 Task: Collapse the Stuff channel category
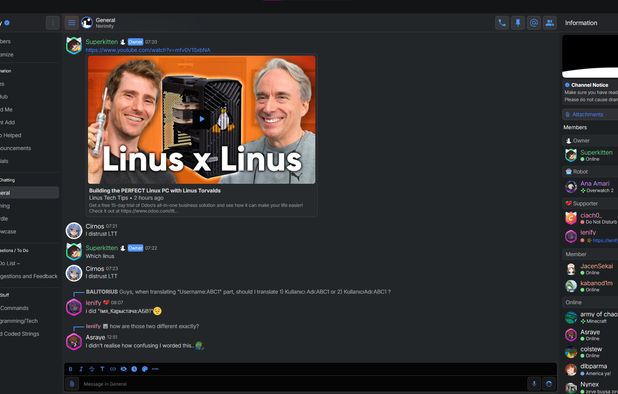(5, 295)
